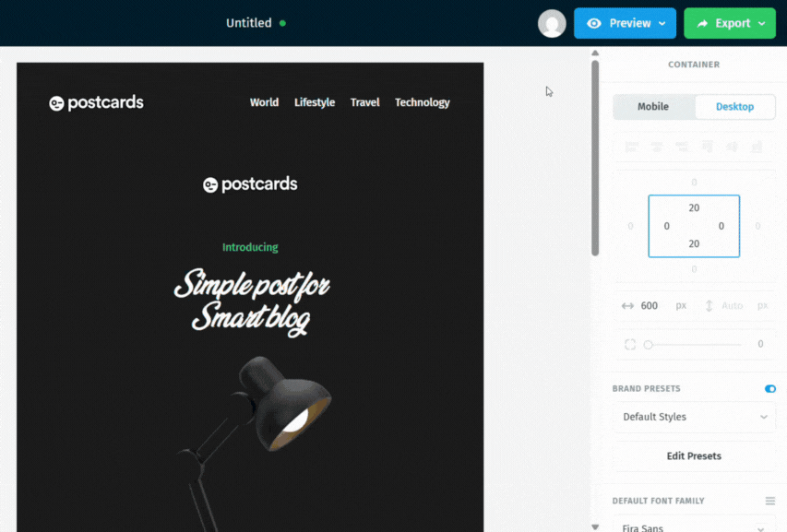Click the align right icon
Viewport: 787px width, 532px height.
(682, 147)
